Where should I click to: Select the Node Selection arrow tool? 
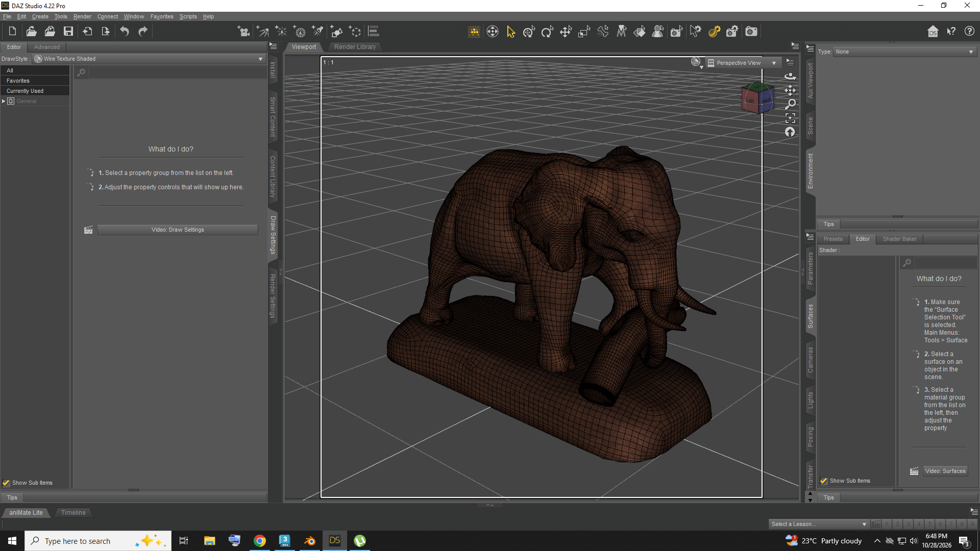click(x=511, y=32)
